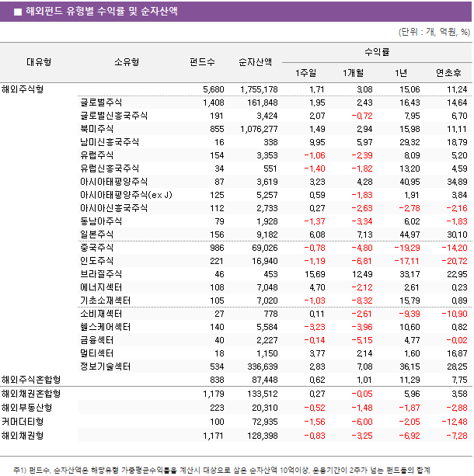The height and width of the screenshot is (476, 474).
Task: Select the 펀드수 column header
Action: (x=202, y=62)
